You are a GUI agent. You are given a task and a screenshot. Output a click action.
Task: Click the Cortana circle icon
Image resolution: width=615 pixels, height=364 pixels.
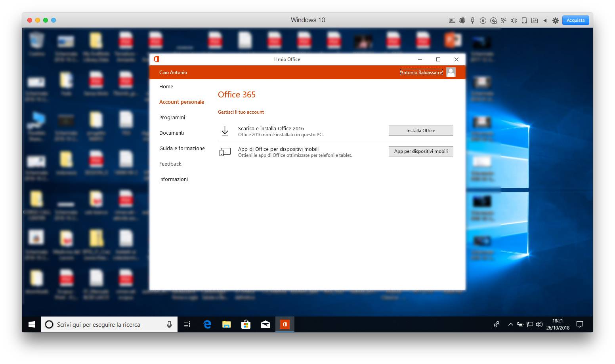tap(49, 325)
